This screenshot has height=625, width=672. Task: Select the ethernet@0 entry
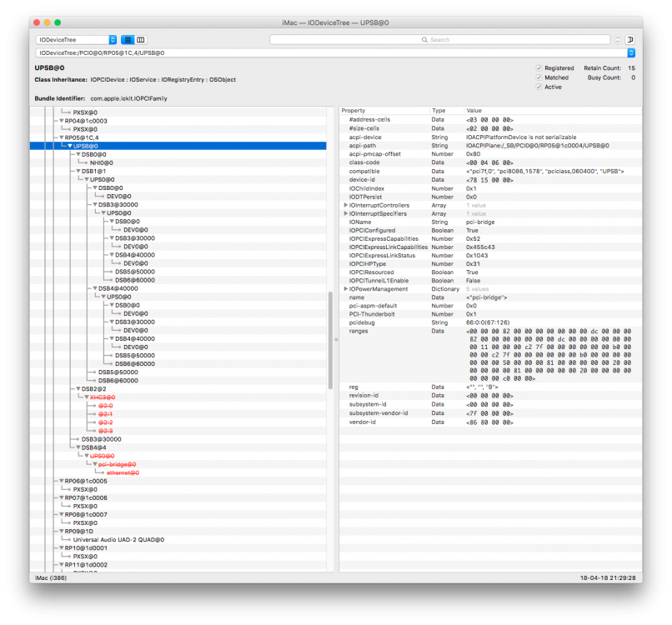[123, 473]
